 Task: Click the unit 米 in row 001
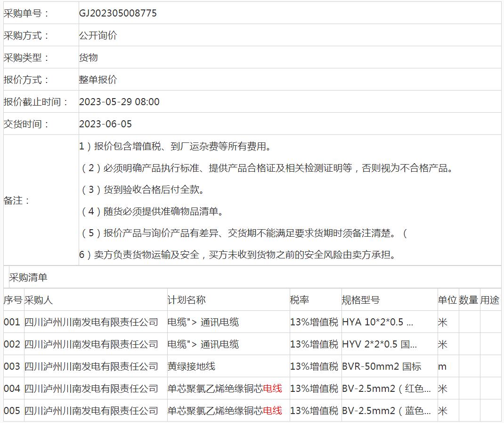click(443, 322)
